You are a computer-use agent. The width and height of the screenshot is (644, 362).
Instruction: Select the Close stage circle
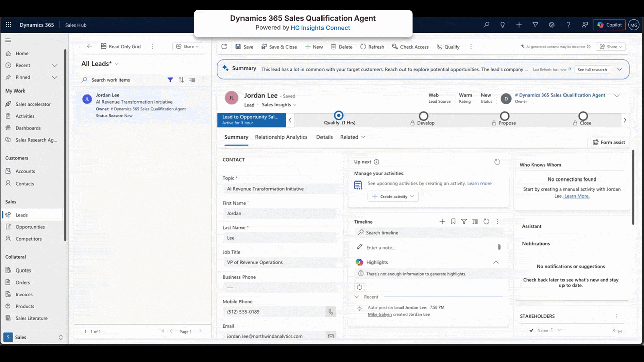point(583,116)
